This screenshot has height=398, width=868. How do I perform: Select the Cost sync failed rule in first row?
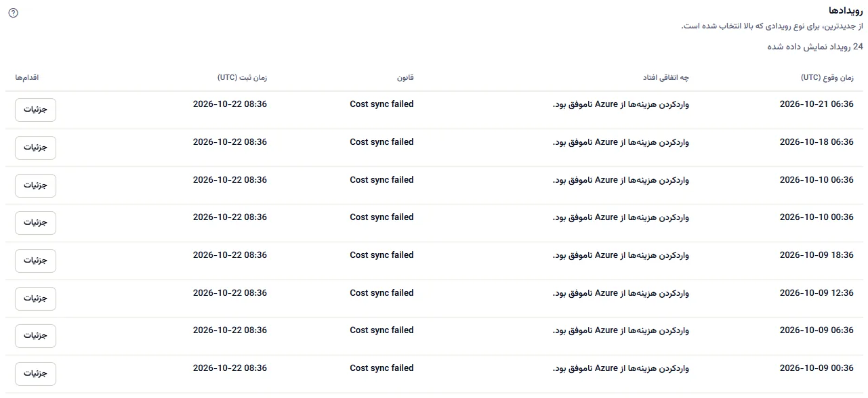point(381,104)
